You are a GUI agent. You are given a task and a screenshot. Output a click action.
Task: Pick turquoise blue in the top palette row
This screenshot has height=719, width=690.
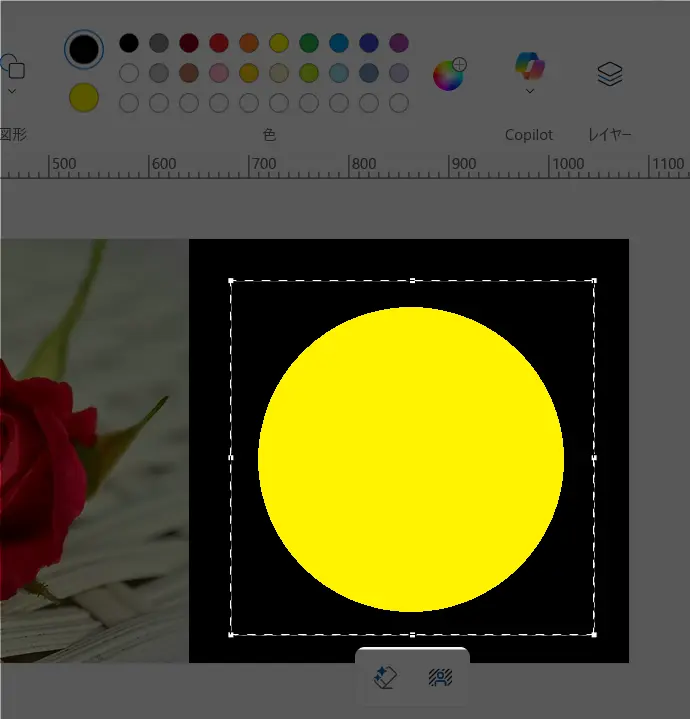pyautogui.click(x=339, y=43)
